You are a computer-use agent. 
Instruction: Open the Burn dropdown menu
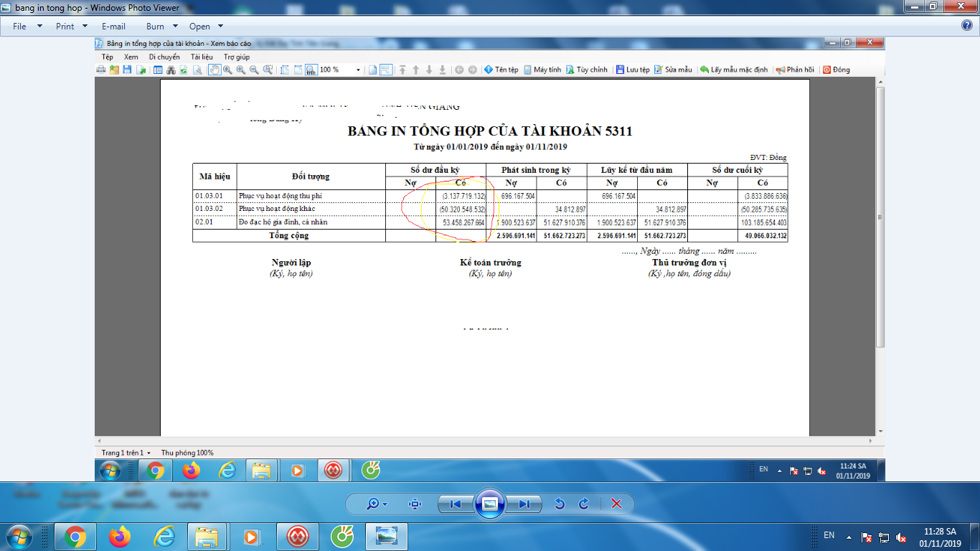click(161, 27)
